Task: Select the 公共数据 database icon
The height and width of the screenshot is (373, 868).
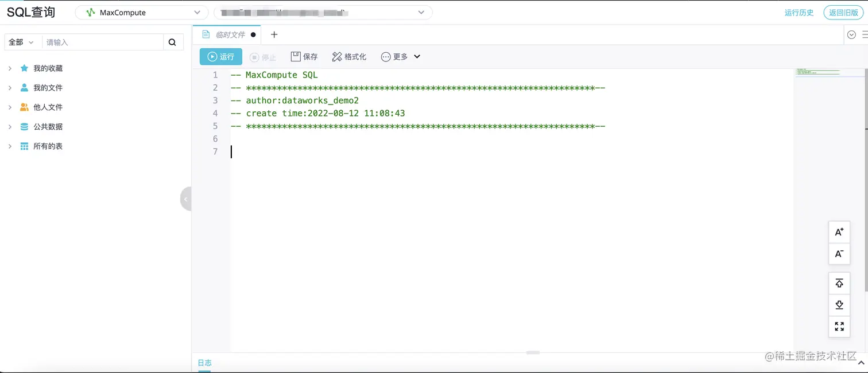Action: click(x=24, y=127)
